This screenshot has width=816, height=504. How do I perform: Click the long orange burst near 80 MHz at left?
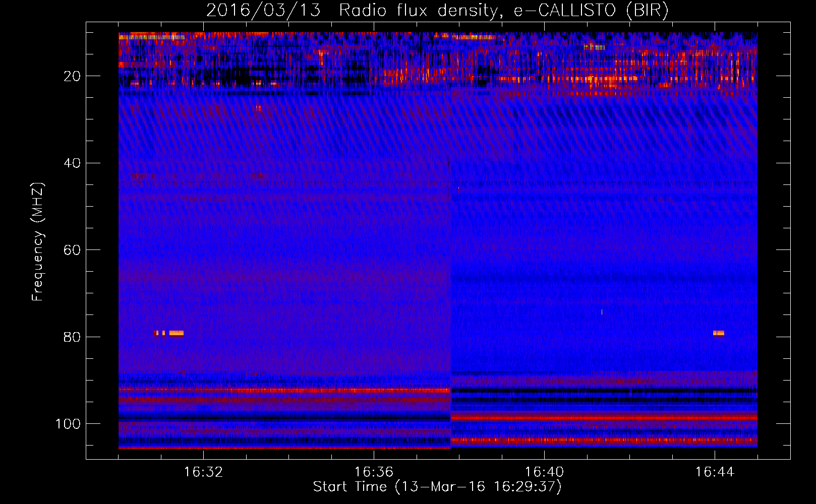click(177, 333)
